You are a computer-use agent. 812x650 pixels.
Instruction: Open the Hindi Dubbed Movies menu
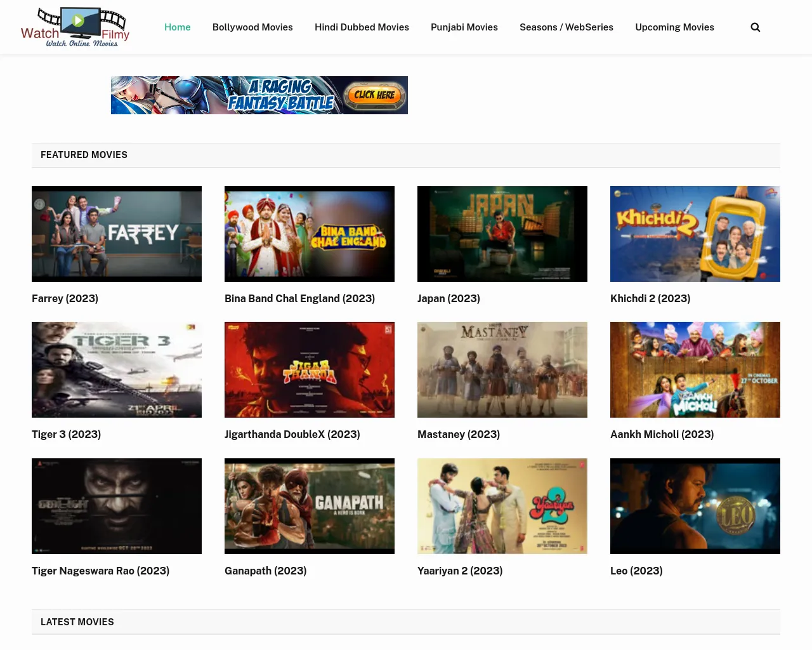coord(362,27)
